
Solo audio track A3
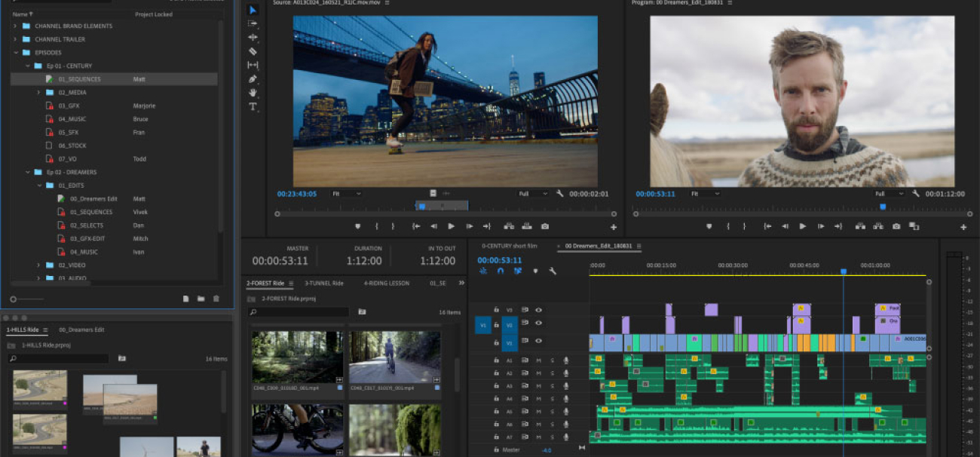click(x=552, y=385)
